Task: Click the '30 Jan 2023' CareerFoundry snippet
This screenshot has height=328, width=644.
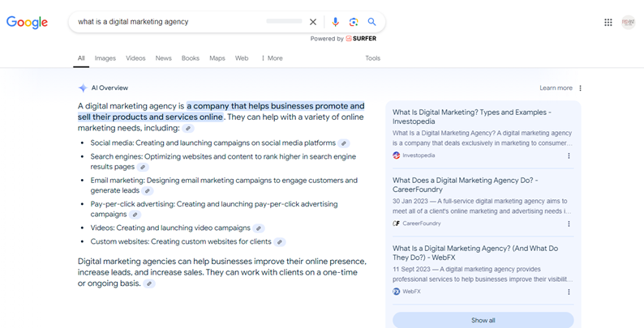Action: pos(482,207)
